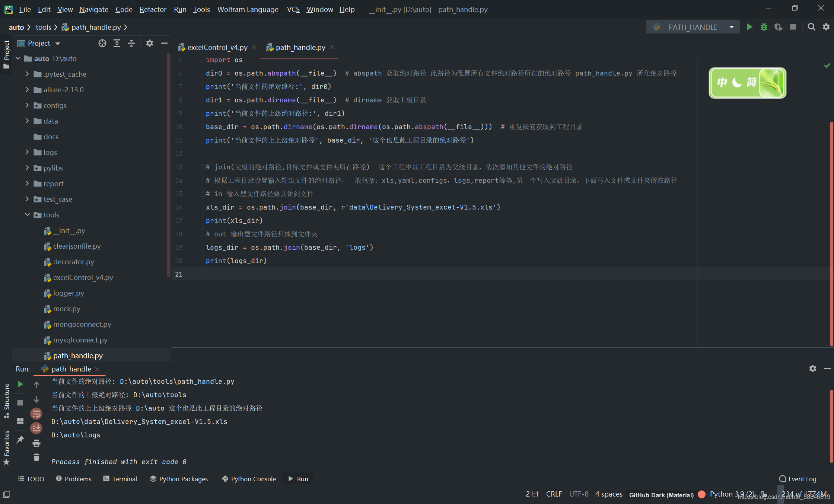Click locate file target icon in Project panel
834x504 pixels.
[102, 43]
